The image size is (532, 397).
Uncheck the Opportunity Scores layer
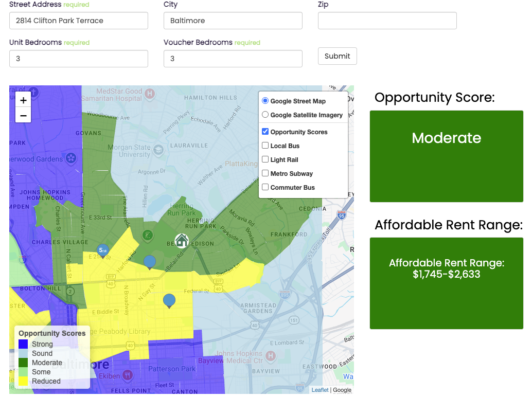265,132
